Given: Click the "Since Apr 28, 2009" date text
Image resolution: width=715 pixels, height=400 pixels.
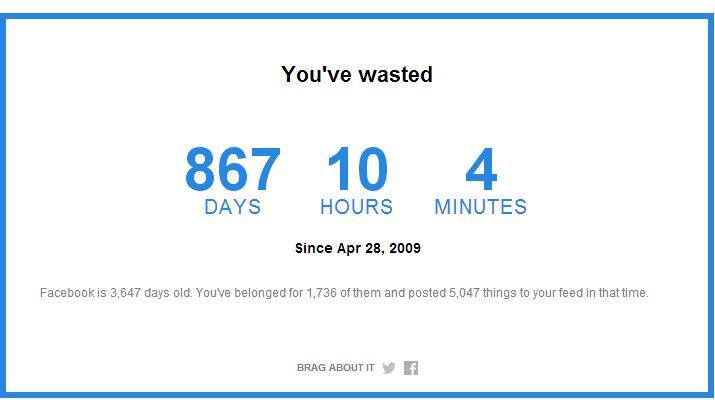Looking at the screenshot, I should coord(357,248).
